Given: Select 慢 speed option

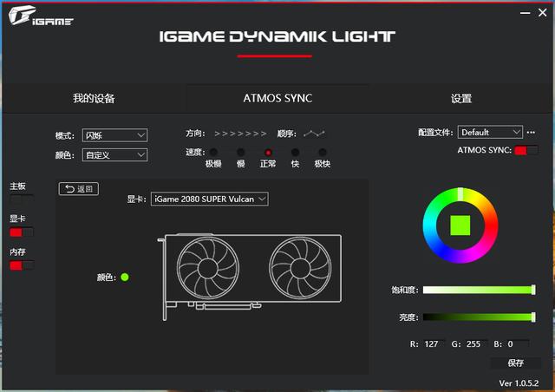Looking at the screenshot, I should (241, 153).
